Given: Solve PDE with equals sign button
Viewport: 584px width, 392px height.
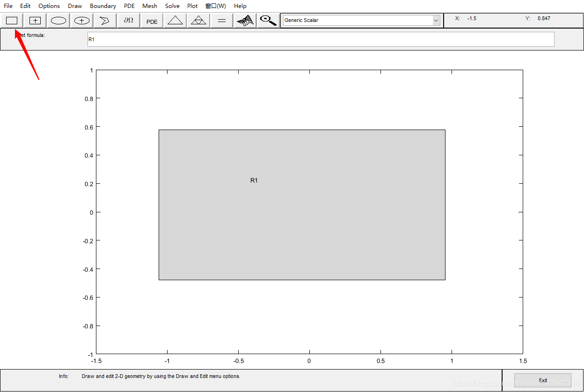Looking at the screenshot, I should (222, 20).
